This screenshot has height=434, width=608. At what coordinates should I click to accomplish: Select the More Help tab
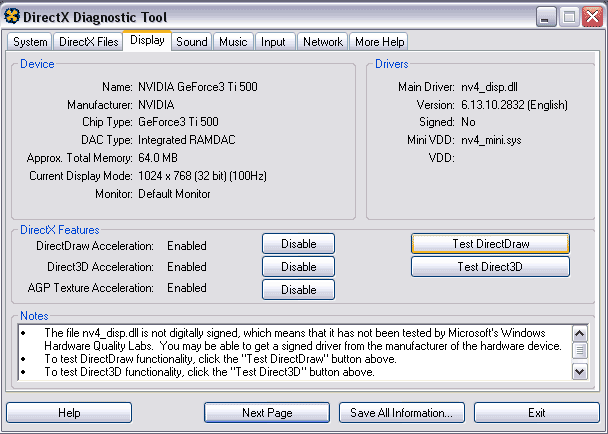pos(379,42)
